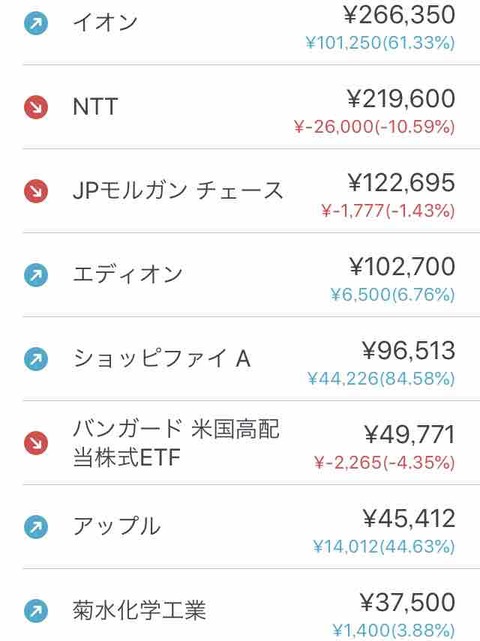Tap the ¥-26,000(-10.59%) loss figure

point(374,127)
